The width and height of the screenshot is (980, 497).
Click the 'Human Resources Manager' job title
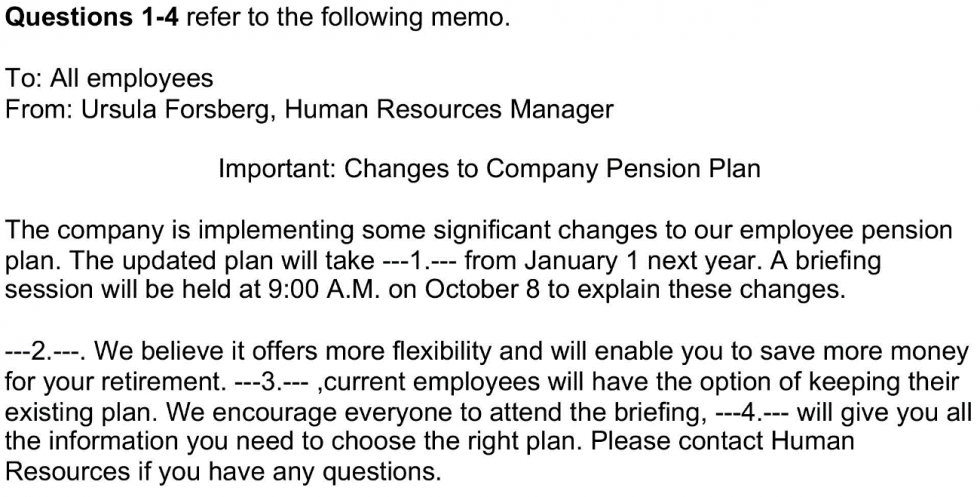pyautogui.click(x=449, y=109)
